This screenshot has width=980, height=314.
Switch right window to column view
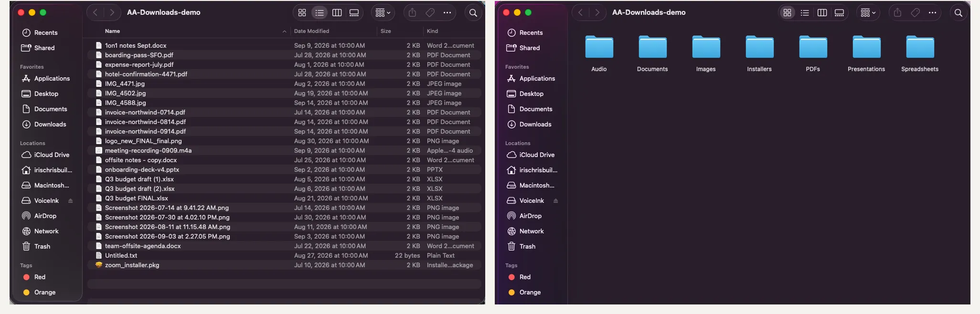(x=822, y=13)
